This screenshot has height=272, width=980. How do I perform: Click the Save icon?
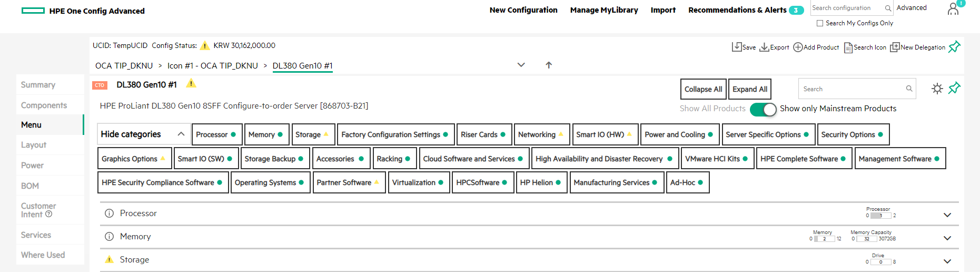click(x=737, y=47)
